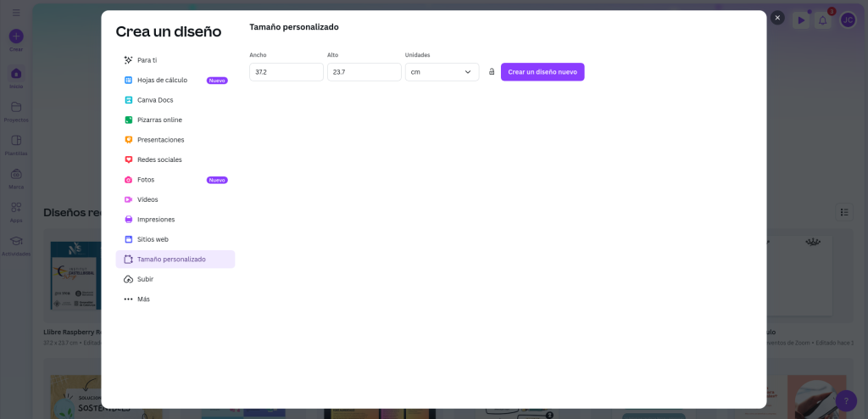Select Para ti category
This screenshot has height=419, width=868.
(175, 60)
